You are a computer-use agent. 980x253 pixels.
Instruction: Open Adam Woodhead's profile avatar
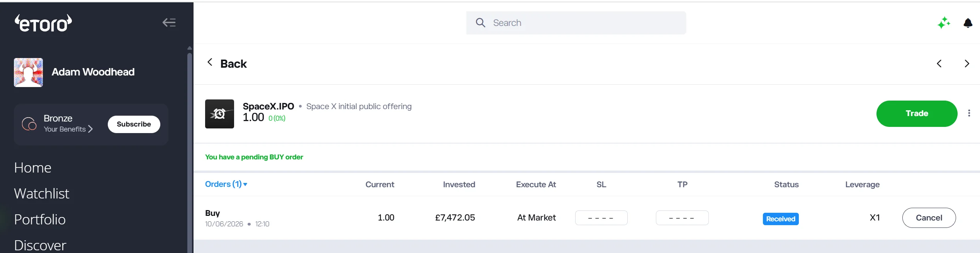click(28, 73)
